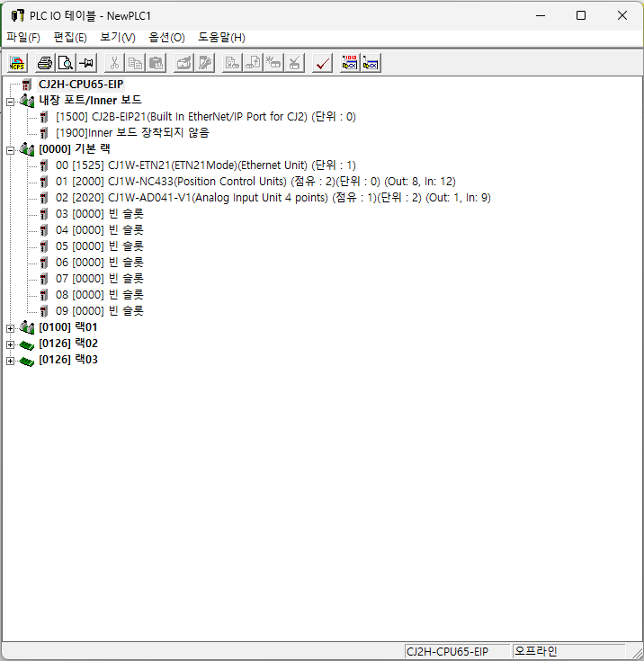Click the Copy icon in toolbar

point(135,63)
